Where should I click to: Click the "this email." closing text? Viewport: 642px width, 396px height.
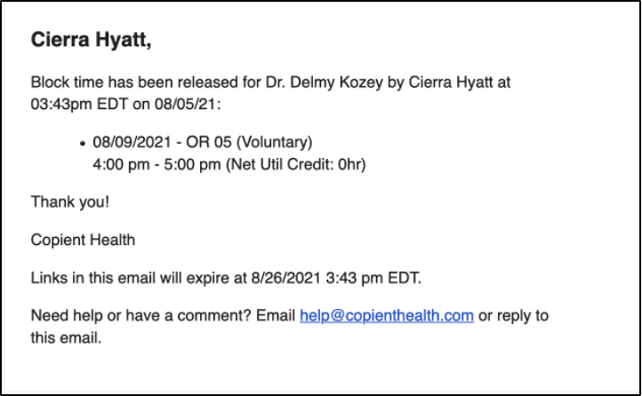(66, 338)
